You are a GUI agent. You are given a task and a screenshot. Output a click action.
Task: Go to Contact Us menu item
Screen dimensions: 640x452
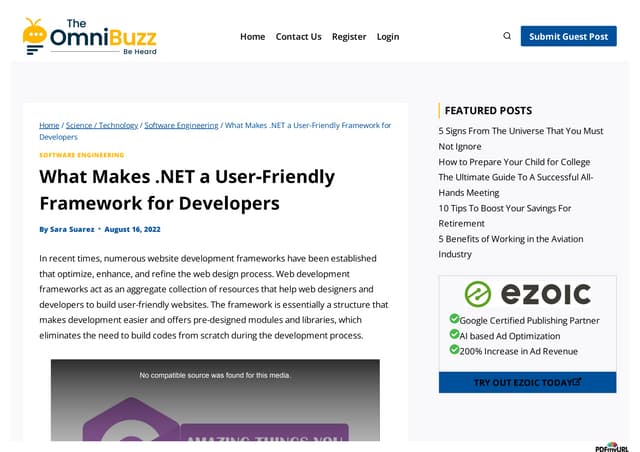coord(298,36)
